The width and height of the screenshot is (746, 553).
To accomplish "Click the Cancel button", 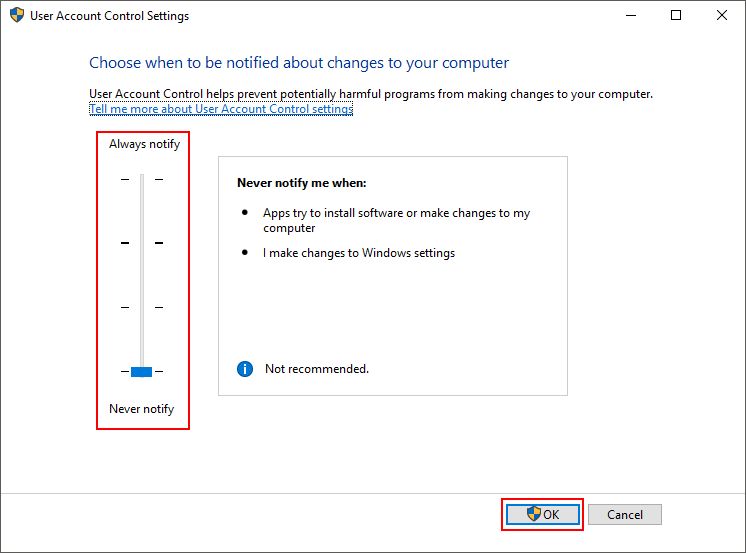I will tap(625, 514).
